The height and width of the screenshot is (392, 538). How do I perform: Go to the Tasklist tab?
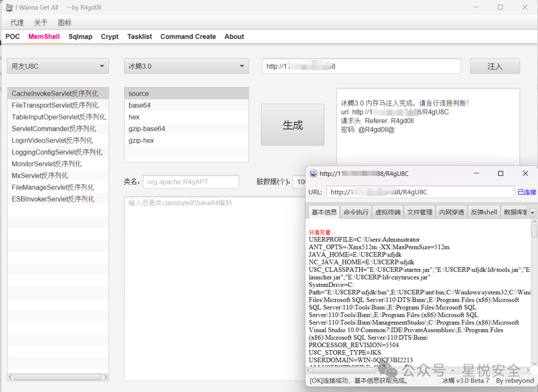[x=139, y=36]
